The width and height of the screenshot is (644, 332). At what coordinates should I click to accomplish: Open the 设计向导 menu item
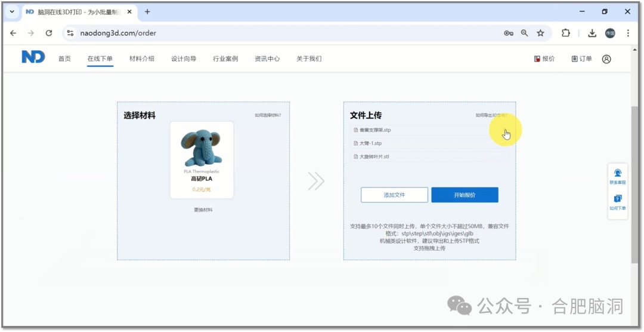(x=184, y=59)
